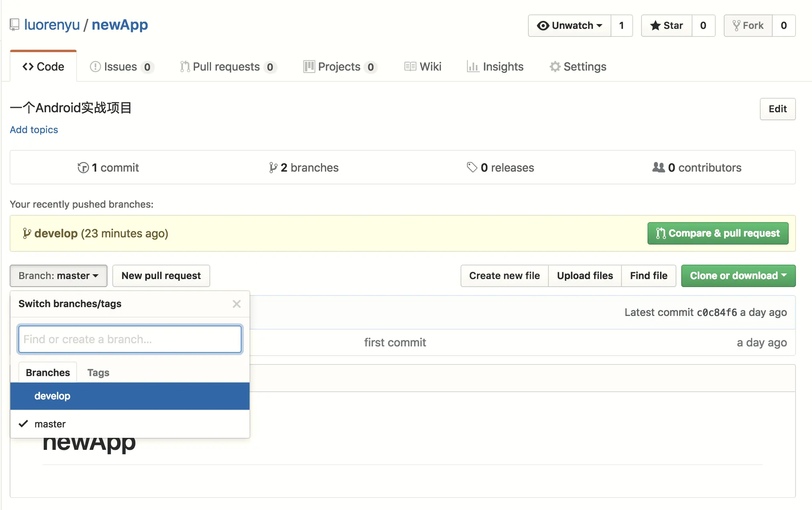Click the commit history clock icon
Viewport: 812px width, 510px height.
click(83, 168)
